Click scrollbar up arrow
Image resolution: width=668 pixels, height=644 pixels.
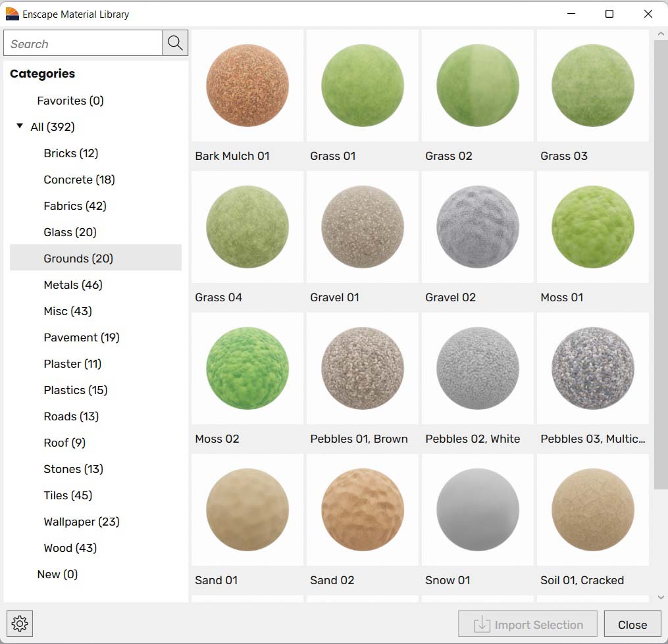tap(661, 34)
